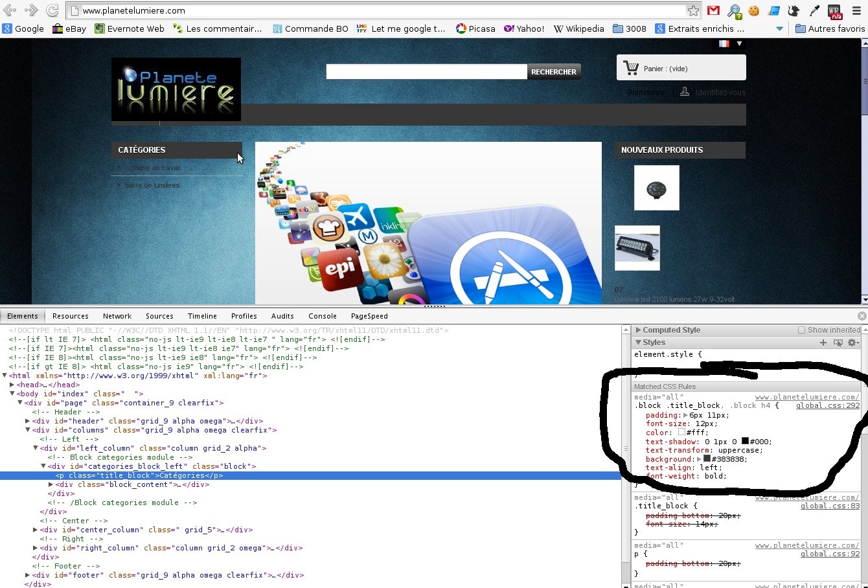
Task: Open the 3008 bookmark folder
Action: click(x=630, y=28)
